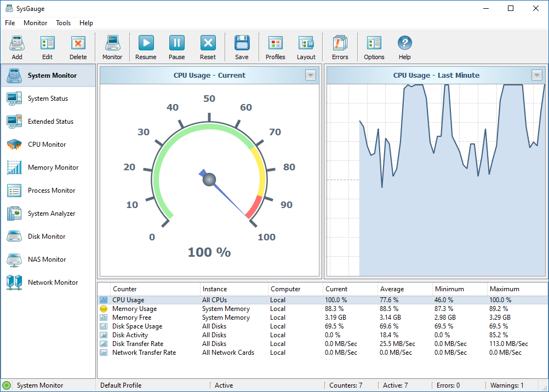Open Profiles from the toolbar

[x=276, y=43]
